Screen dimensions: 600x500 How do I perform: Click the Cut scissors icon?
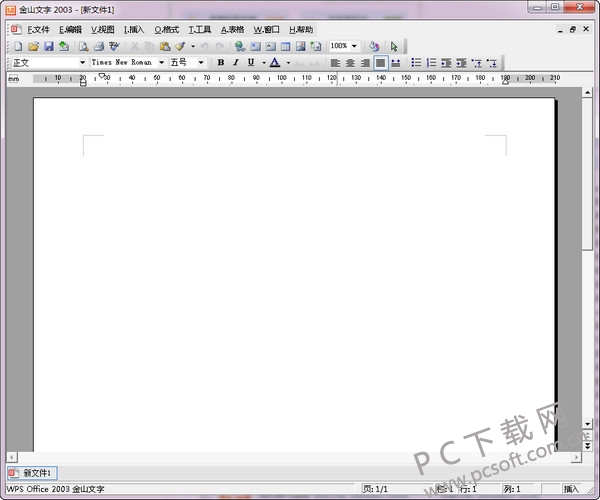[x=135, y=46]
